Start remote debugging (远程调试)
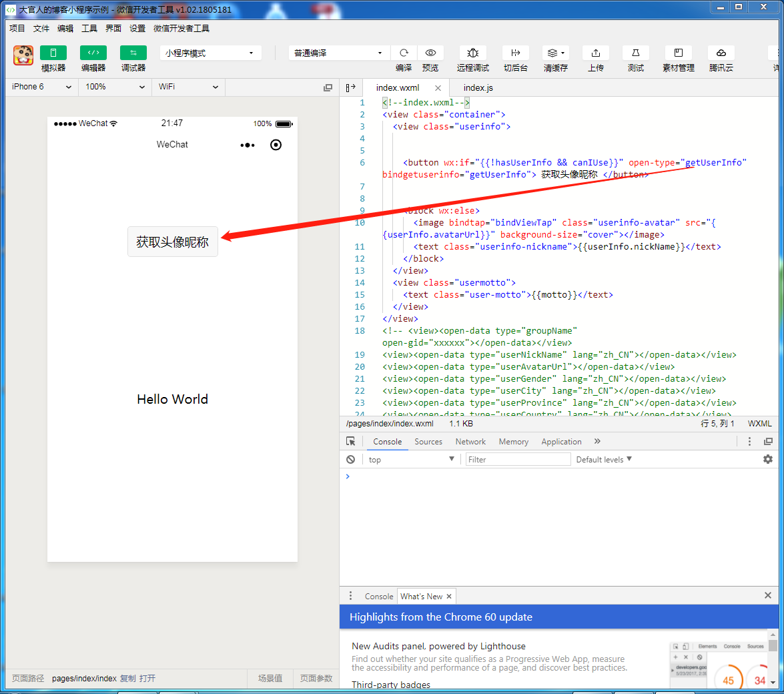 pos(472,53)
